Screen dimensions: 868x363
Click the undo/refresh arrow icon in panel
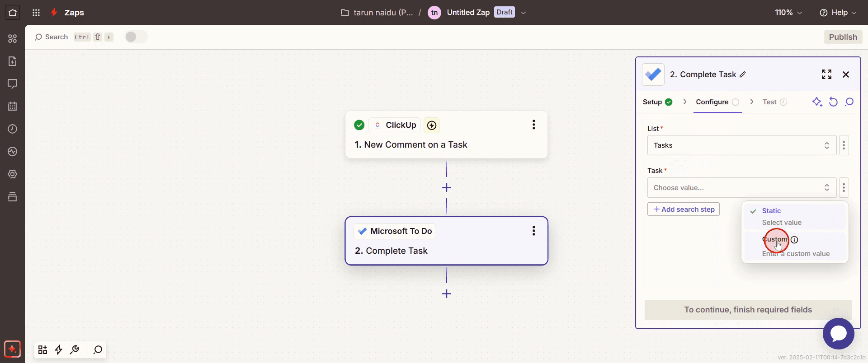tap(833, 102)
